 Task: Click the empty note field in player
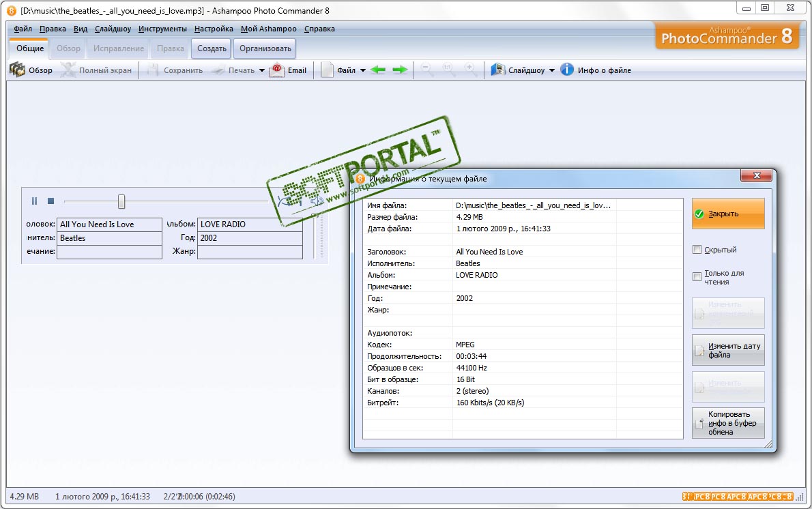[x=109, y=252]
